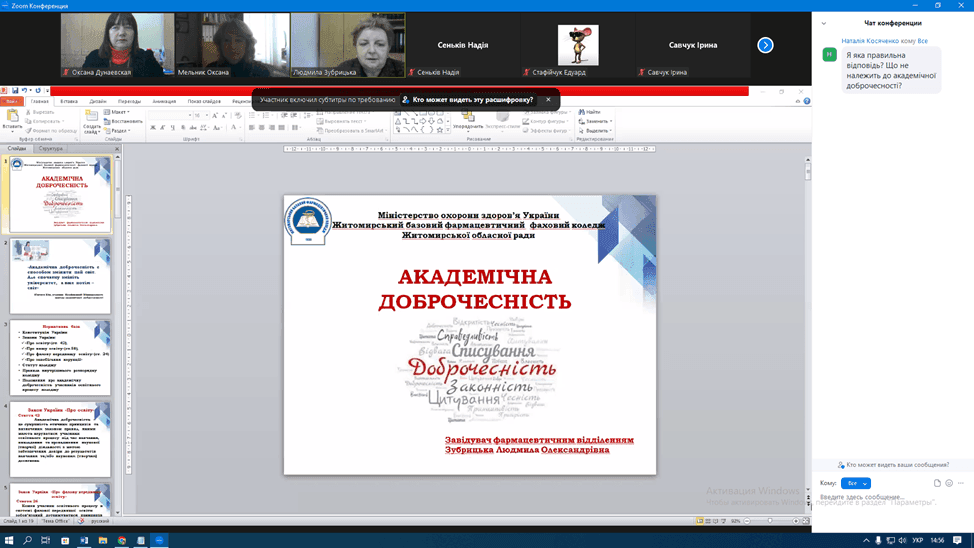This screenshot has height=548, width=974.
Task: Click the clear formatting icon
Action: click(237, 115)
